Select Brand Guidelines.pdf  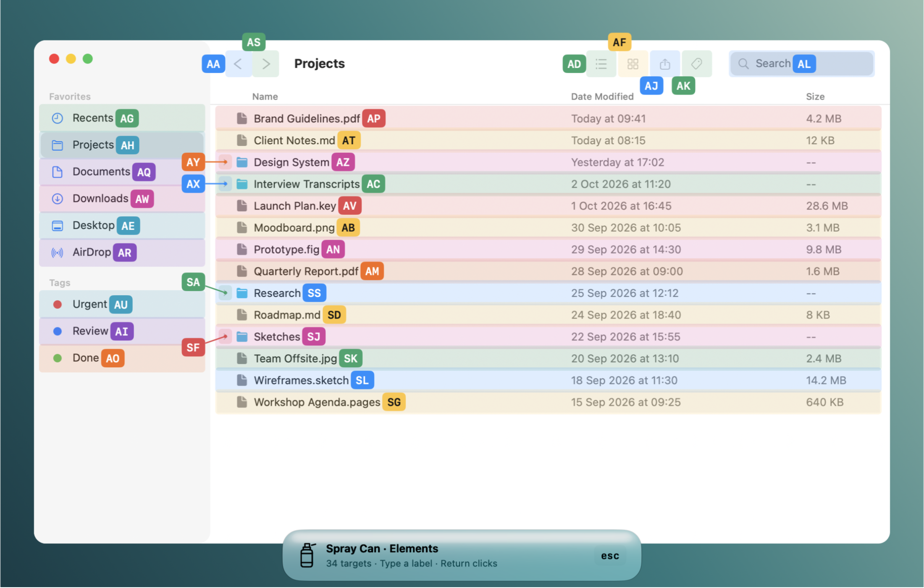[x=548, y=118]
